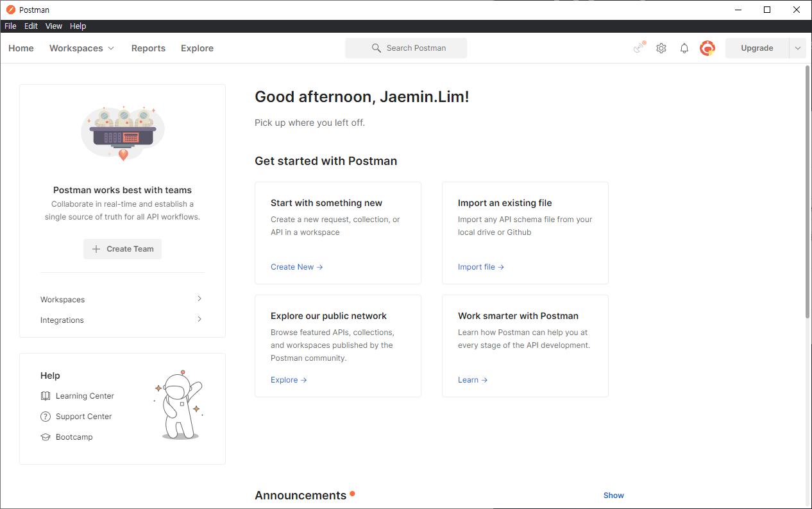812x509 pixels.
Task: Click the dancing astronaut illustration
Action: [179, 404]
